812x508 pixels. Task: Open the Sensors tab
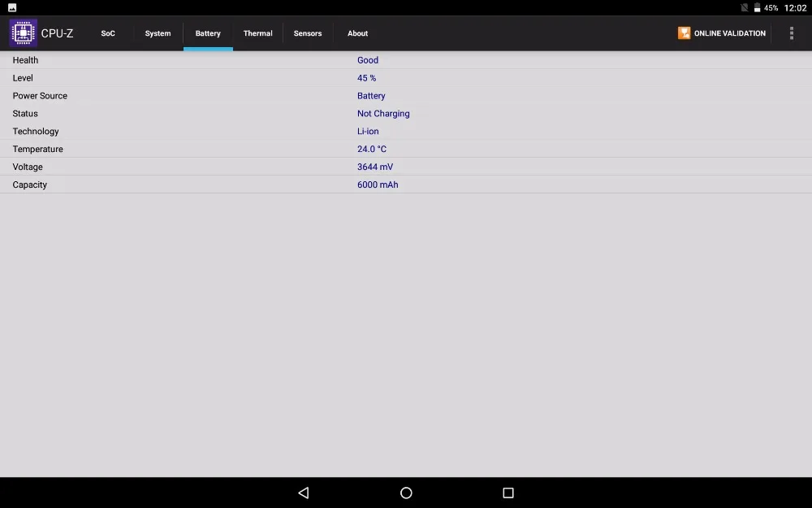308,33
